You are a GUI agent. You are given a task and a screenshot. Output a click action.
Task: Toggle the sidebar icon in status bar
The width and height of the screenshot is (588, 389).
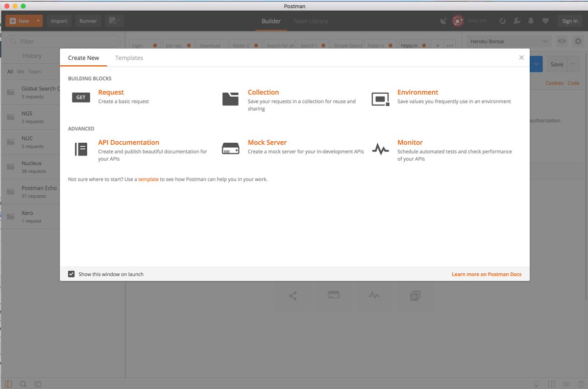9,384
